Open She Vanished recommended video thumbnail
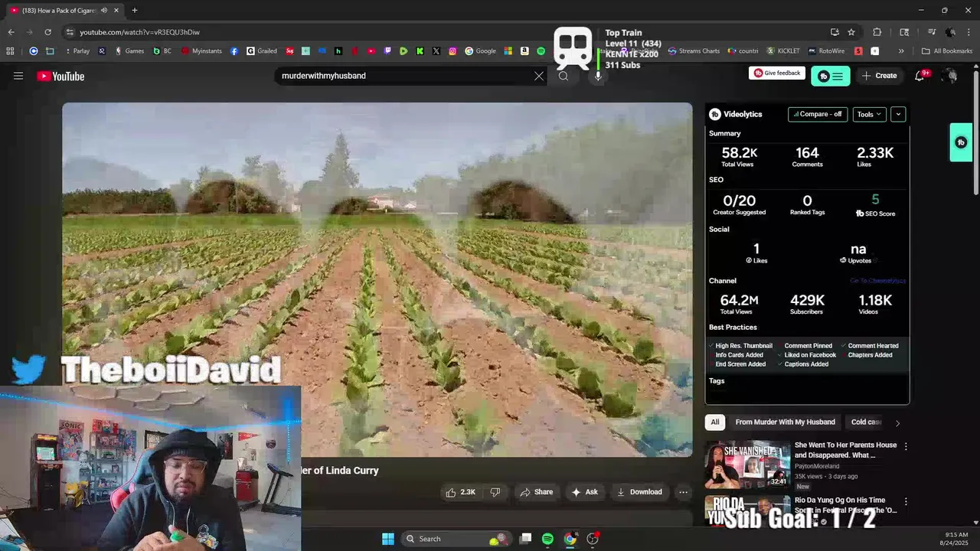 coord(747,464)
